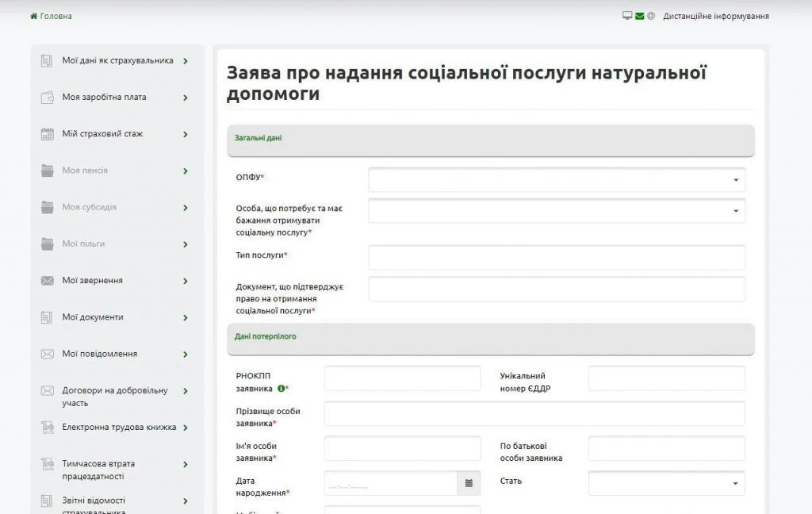The image size is (812, 514).
Task: Select Тимчасова втрата працездатності in sidebar
Action: (99, 470)
